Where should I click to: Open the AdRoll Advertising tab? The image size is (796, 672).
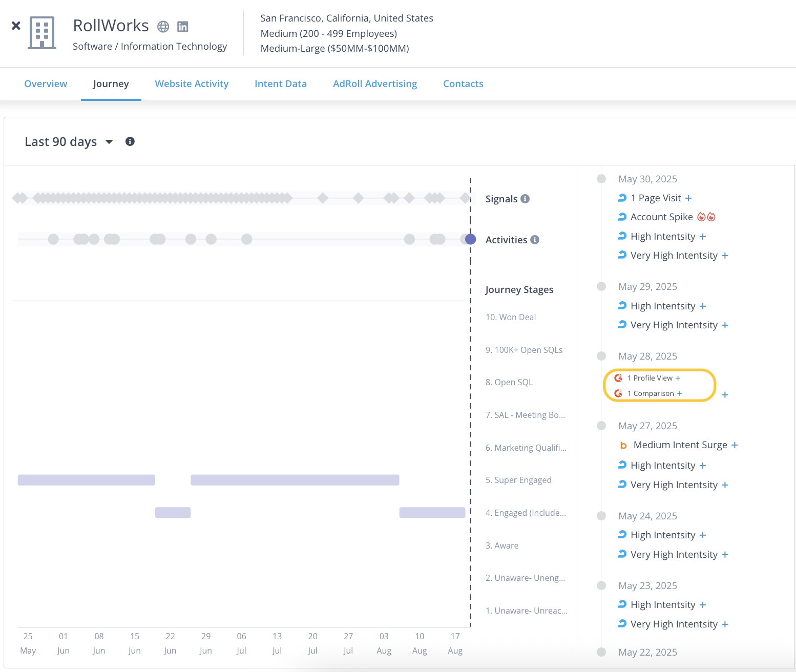(x=374, y=83)
